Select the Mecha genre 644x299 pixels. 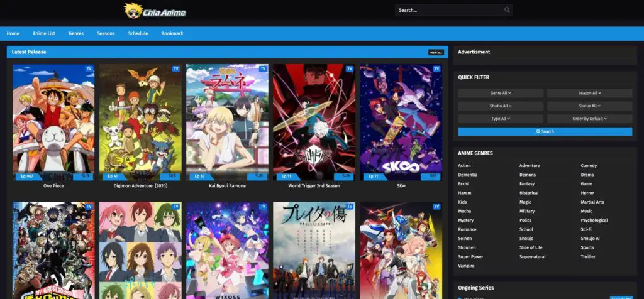[x=465, y=211]
